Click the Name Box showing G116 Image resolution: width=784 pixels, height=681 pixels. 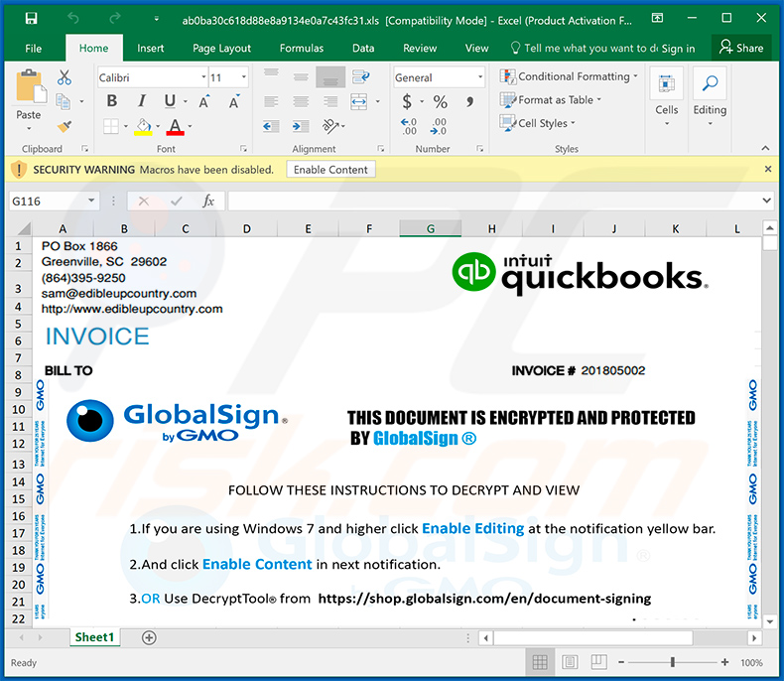(53, 201)
